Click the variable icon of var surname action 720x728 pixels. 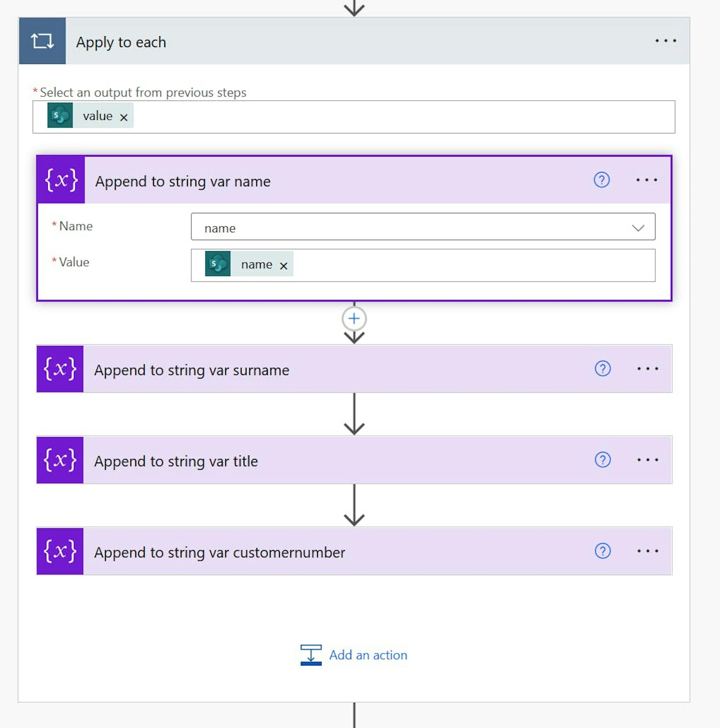coord(60,369)
